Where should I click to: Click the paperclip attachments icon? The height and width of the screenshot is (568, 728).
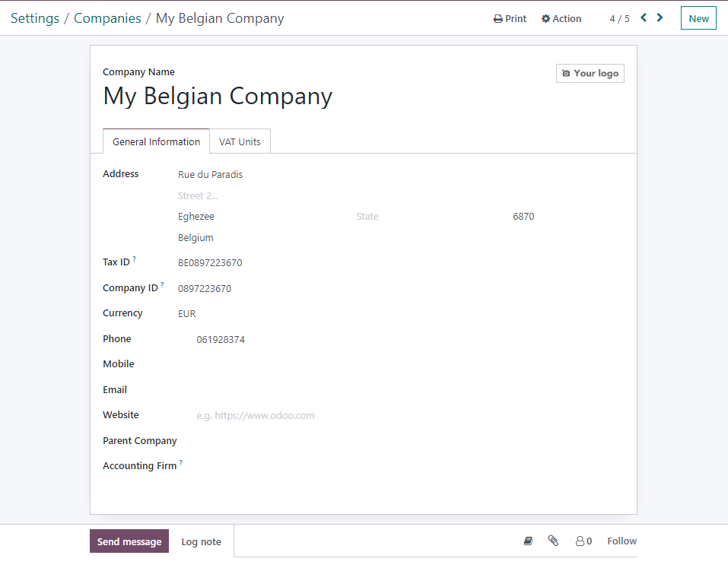point(553,541)
